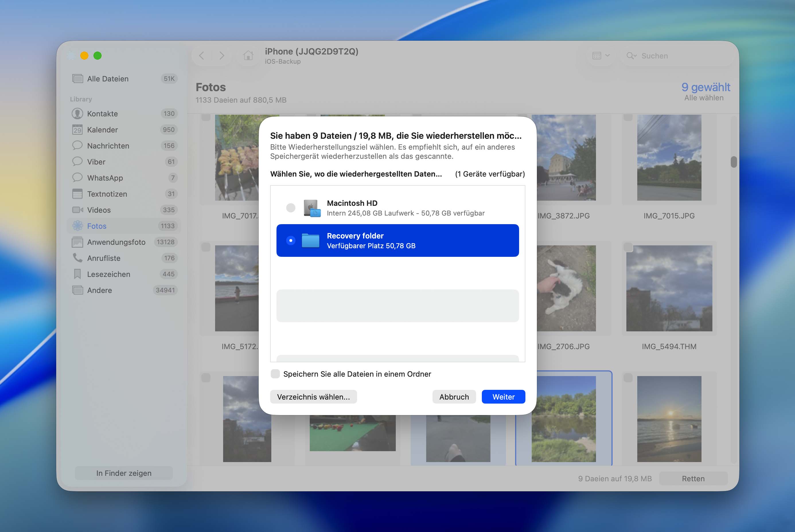Open Kontakte category

point(124,114)
